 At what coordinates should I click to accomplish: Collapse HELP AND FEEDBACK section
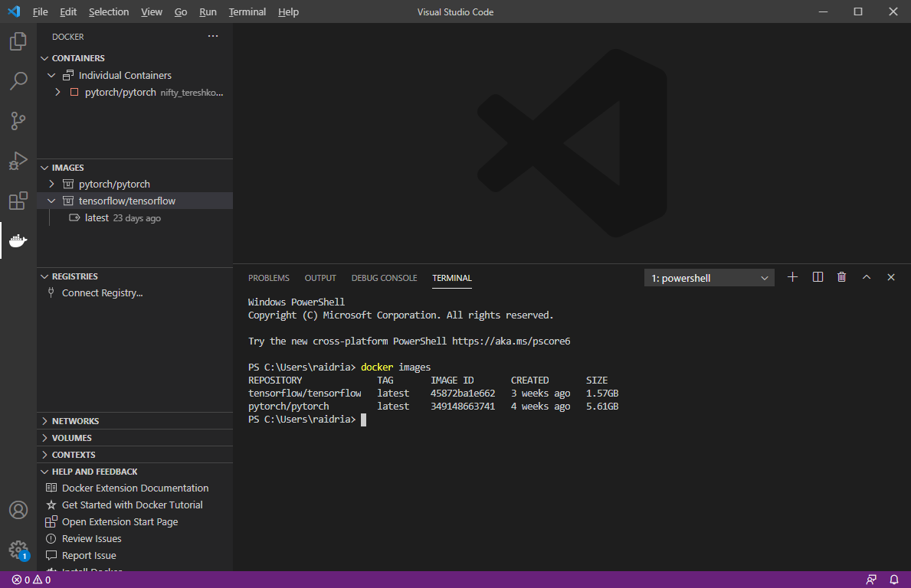[x=44, y=472]
